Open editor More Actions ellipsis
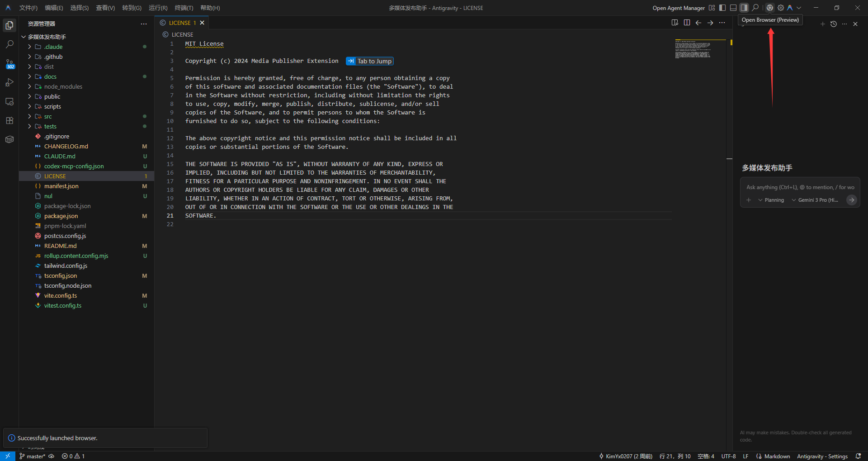Viewport: 868px width, 461px height. pos(722,23)
